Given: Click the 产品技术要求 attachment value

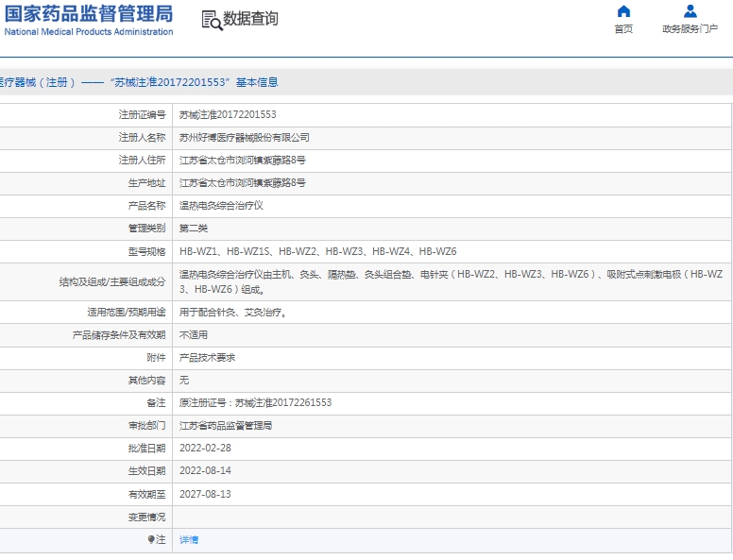Looking at the screenshot, I should pyautogui.click(x=207, y=358).
